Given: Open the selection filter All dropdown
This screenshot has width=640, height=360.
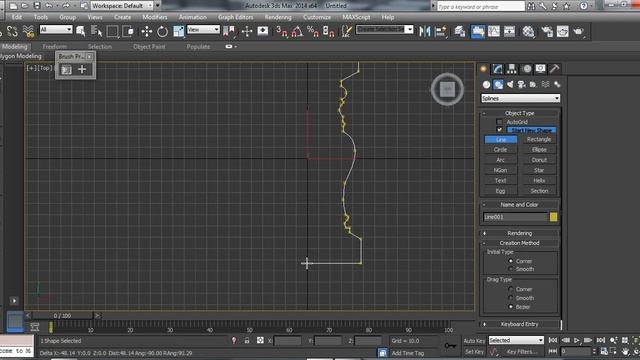Looking at the screenshot, I should tap(56, 29).
